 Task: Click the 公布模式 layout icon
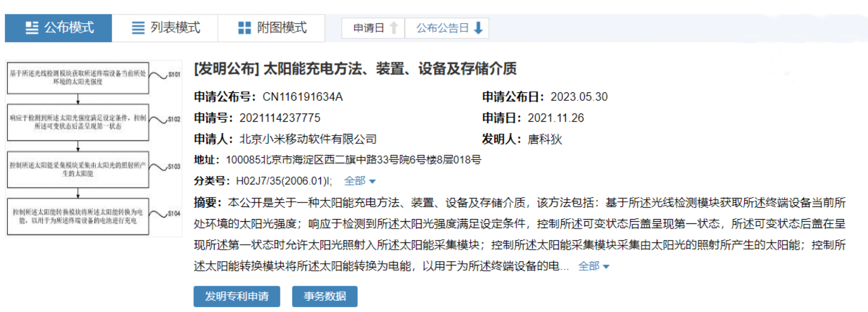[32, 28]
